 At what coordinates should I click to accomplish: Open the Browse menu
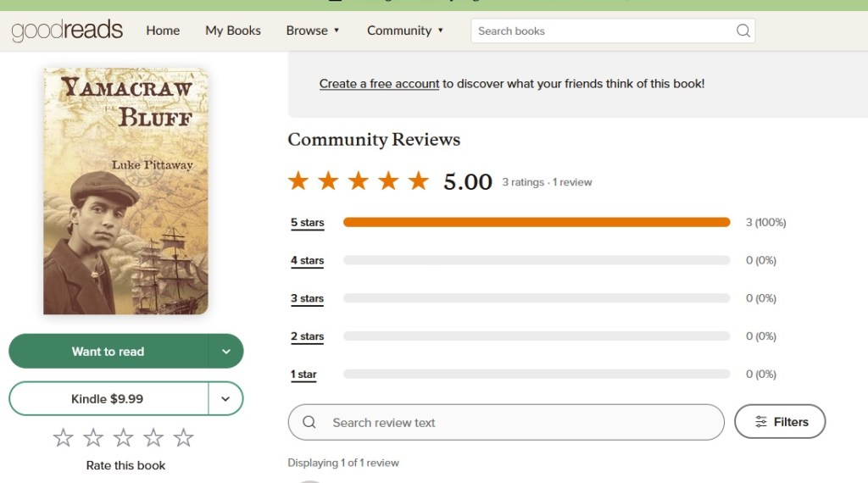click(x=313, y=31)
